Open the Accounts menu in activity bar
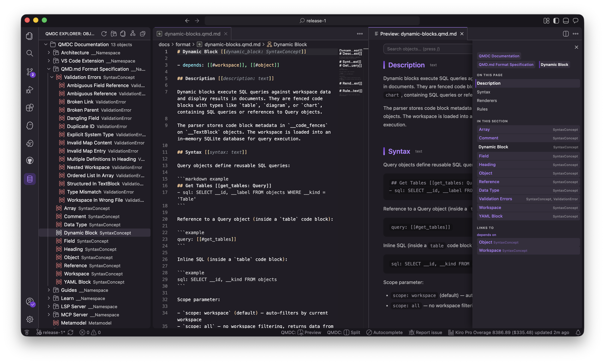This screenshot has height=364, width=605. click(30, 301)
